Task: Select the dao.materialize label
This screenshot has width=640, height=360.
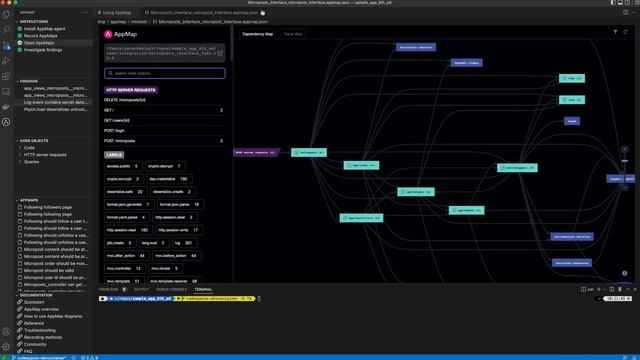Action: click(x=168, y=179)
